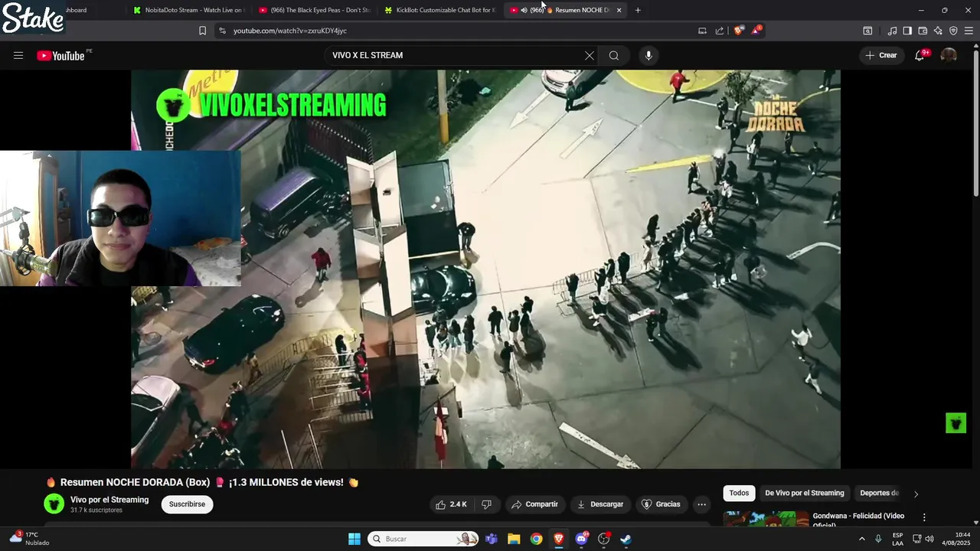Screen dimensions: 980x551
Task: Click the Suscribirse button
Action: [x=187, y=504]
